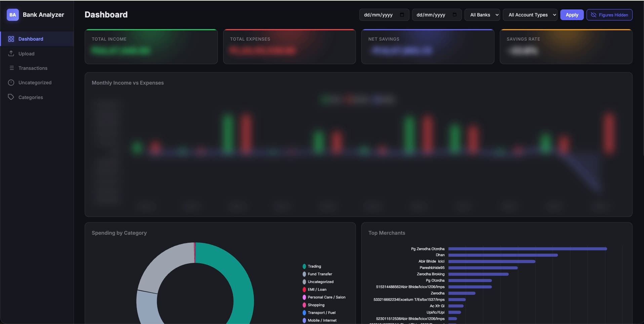Navigate to the Categories section
The height and width of the screenshot is (324, 644).
[31, 97]
